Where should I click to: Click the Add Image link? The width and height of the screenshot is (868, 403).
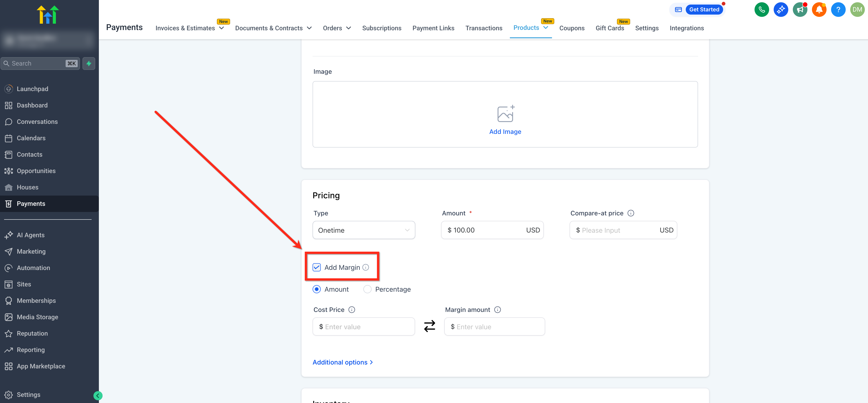505,132
